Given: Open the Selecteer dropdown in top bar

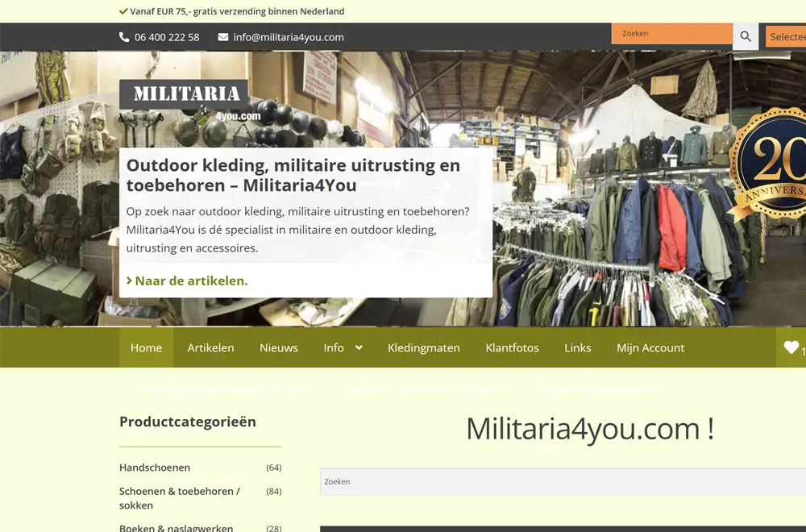Looking at the screenshot, I should pos(786,36).
